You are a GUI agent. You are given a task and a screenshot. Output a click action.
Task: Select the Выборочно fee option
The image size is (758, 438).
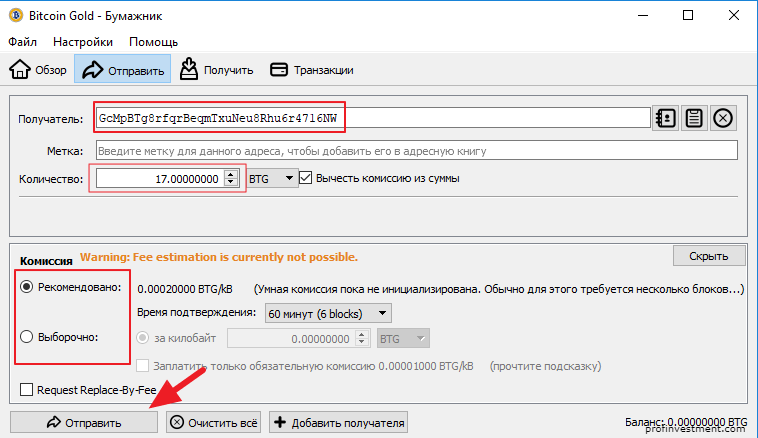point(27,336)
